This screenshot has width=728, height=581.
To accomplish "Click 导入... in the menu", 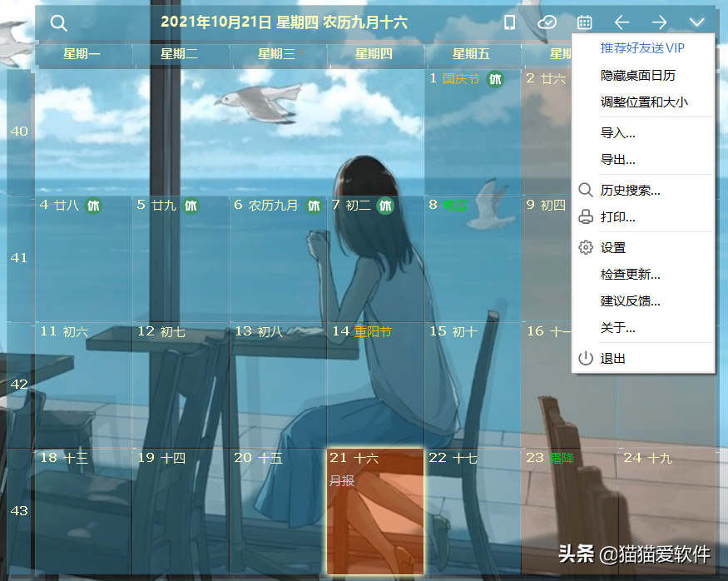I will [x=618, y=132].
